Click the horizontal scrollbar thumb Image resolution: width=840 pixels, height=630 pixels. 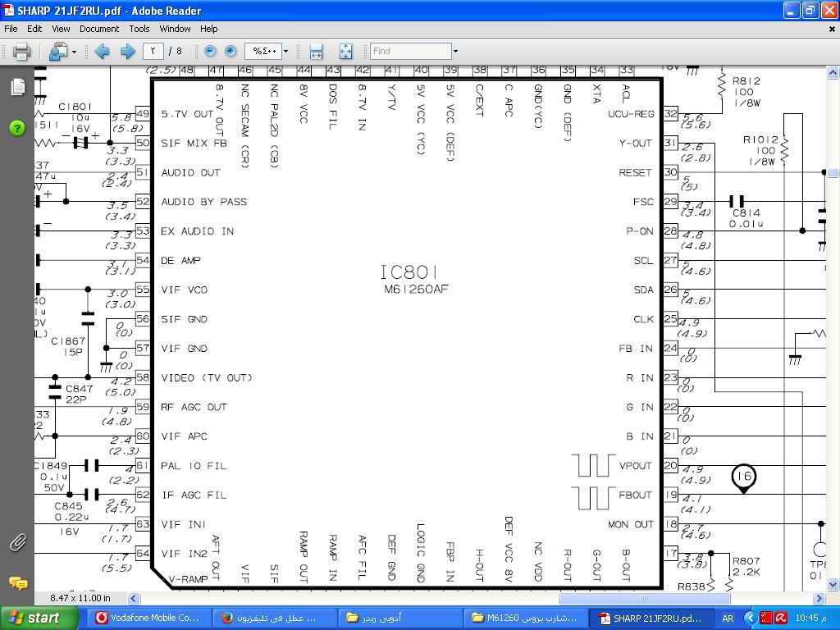[644, 598]
